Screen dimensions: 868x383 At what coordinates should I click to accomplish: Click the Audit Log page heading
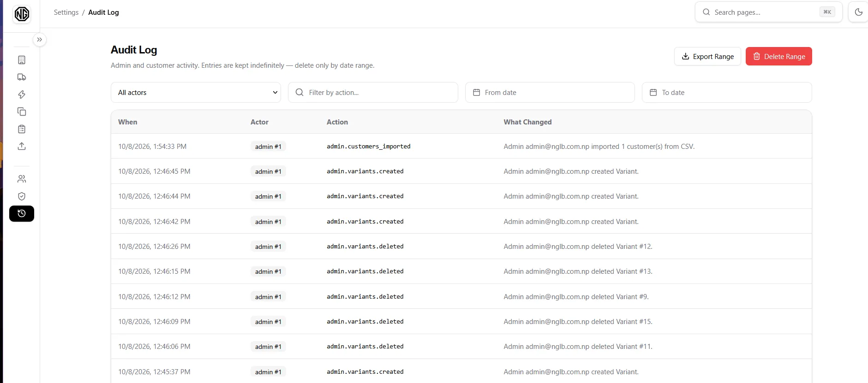pyautogui.click(x=134, y=50)
